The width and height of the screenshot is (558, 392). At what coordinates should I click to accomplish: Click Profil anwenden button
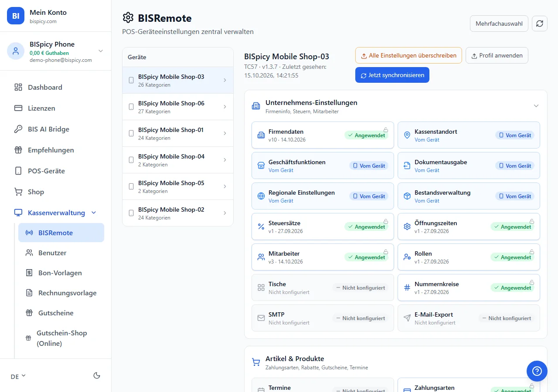coord(497,55)
